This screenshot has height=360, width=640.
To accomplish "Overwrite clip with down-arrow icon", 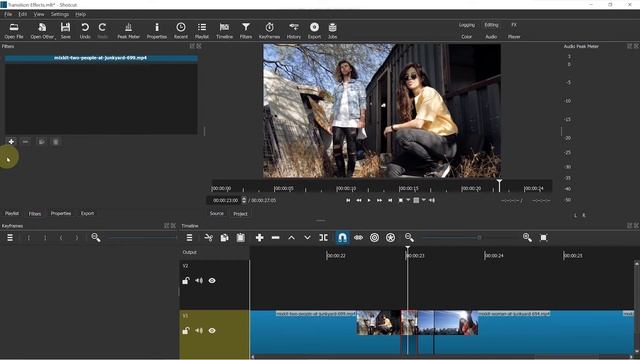I will tap(307, 238).
